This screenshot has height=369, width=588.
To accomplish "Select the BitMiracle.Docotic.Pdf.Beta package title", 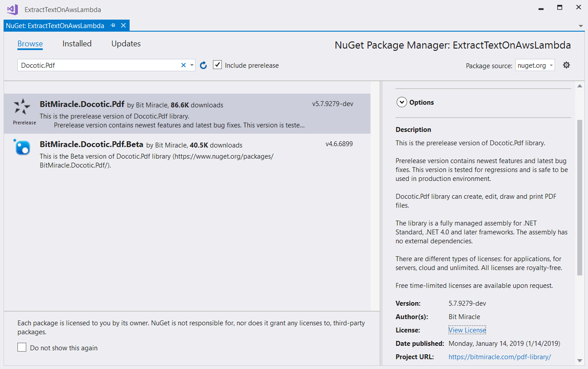I will point(92,144).
